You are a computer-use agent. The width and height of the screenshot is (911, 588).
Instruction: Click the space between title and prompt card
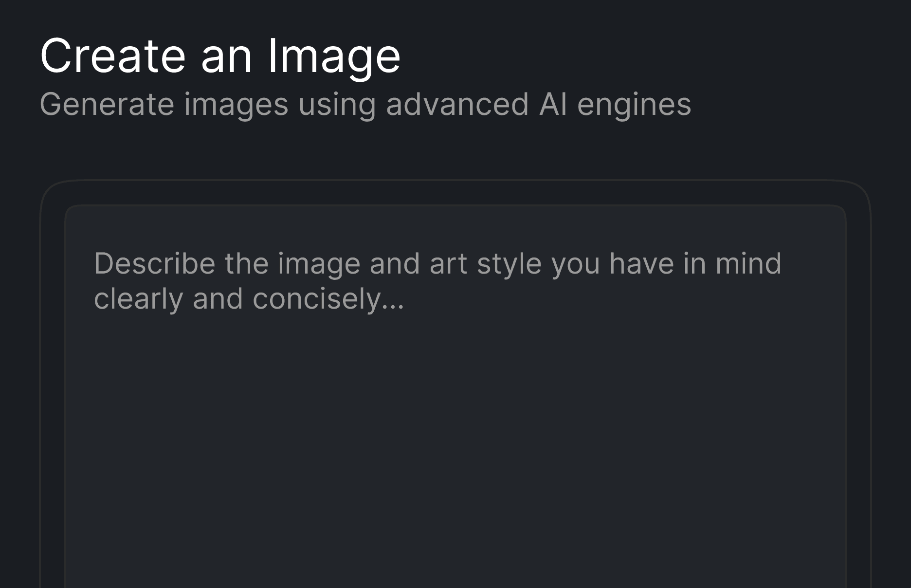(x=453, y=146)
